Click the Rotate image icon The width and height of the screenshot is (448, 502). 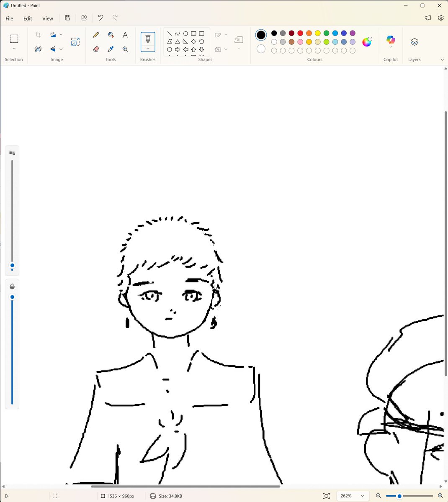click(53, 35)
